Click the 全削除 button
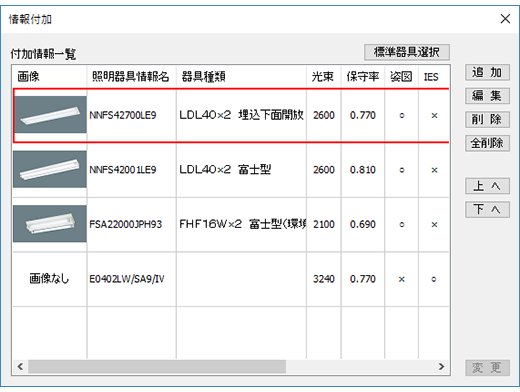The image size is (520, 392). pyautogui.click(x=487, y=143)
